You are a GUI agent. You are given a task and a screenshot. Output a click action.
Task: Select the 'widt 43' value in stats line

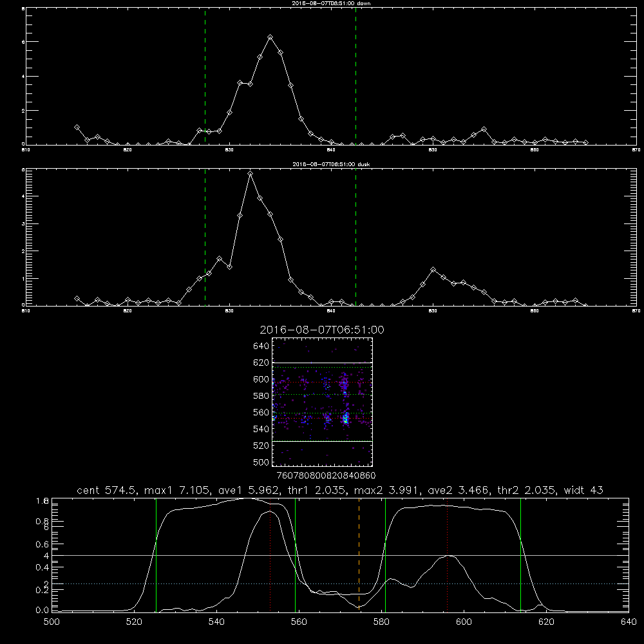coord(583,490)
